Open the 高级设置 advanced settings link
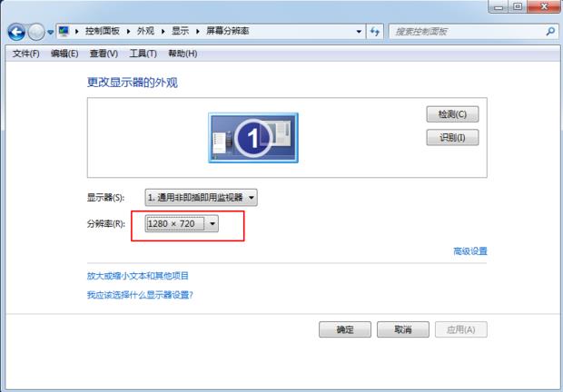Screen dimensions: 563x392 pyautogui.click(x=470, y=251)
